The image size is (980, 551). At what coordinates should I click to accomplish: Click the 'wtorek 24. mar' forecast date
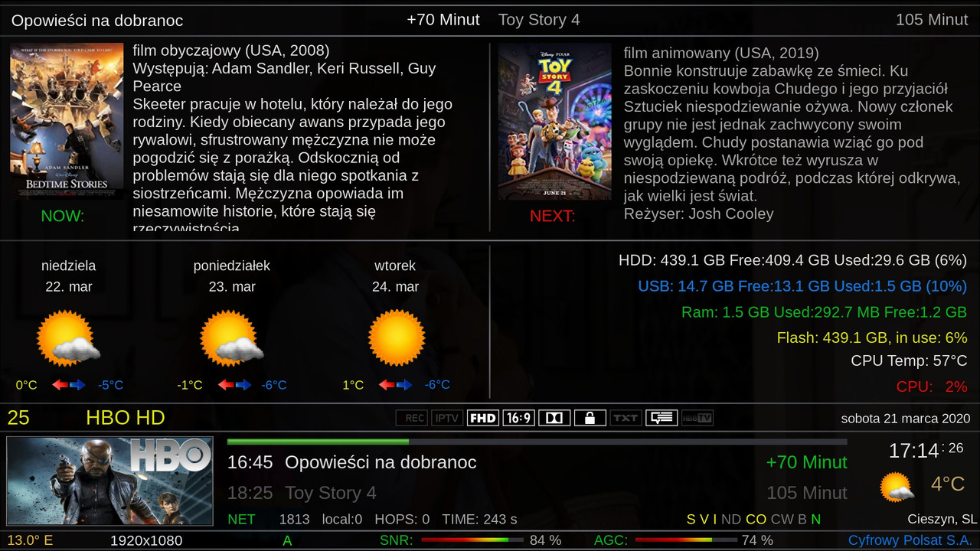(x=395, y=276)
